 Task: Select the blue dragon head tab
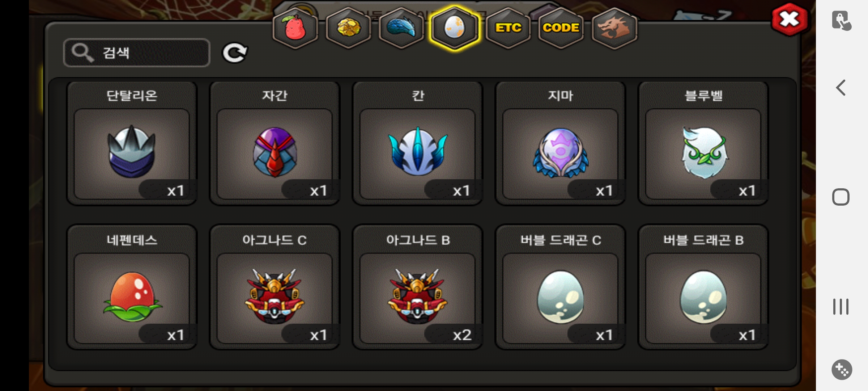(401, 28)
